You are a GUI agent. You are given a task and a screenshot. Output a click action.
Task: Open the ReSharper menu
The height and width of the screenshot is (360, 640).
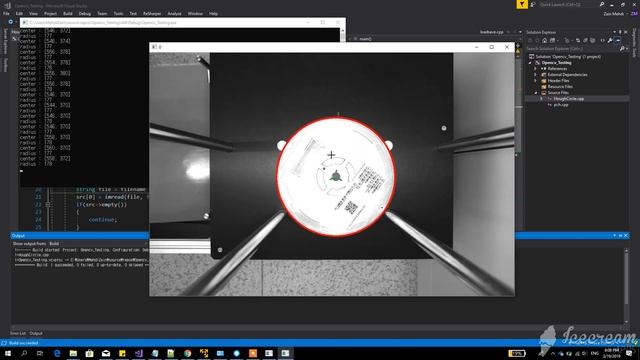click(152, 13)
